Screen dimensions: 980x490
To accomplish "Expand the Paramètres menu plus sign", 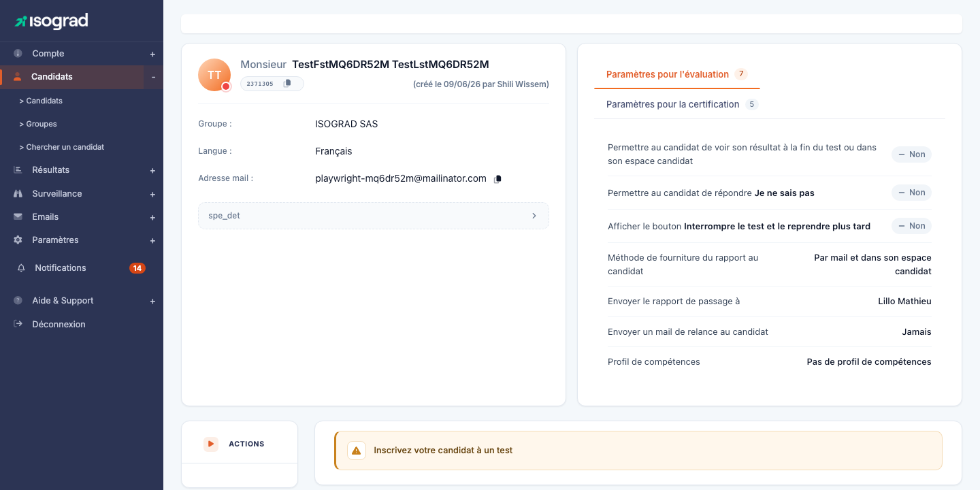I will click(152, 241).
